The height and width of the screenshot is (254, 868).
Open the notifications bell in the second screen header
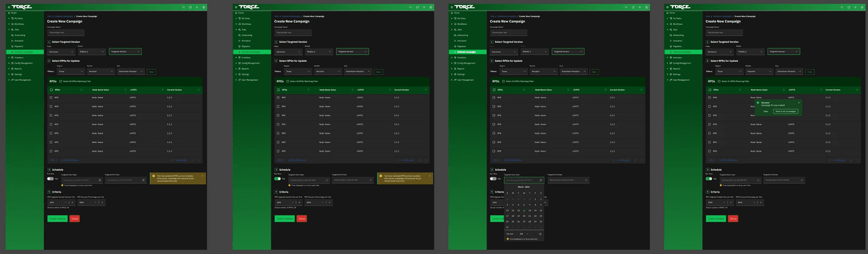(417, 7)
